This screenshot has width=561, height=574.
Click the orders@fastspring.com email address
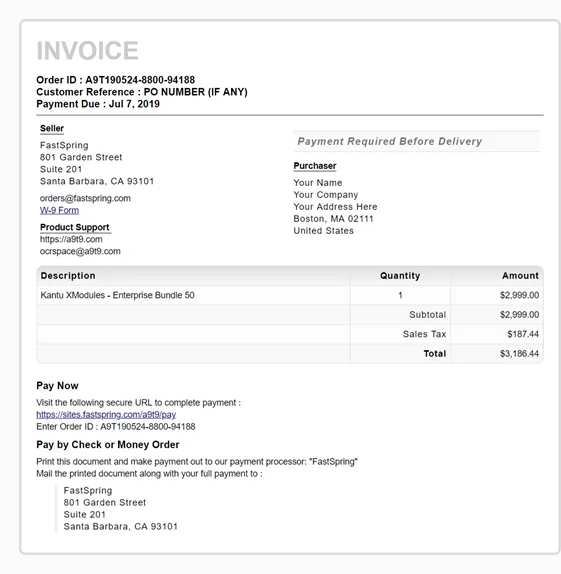pyautogui.click(x=85, y=198)
